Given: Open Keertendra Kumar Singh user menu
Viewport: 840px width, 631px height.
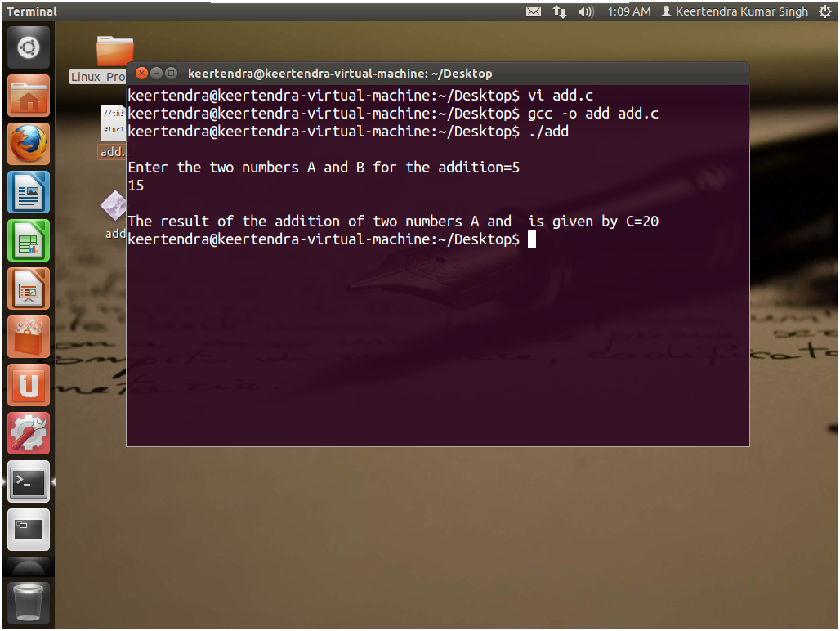Looking at the screenshot, I should [x=735, y=11].
